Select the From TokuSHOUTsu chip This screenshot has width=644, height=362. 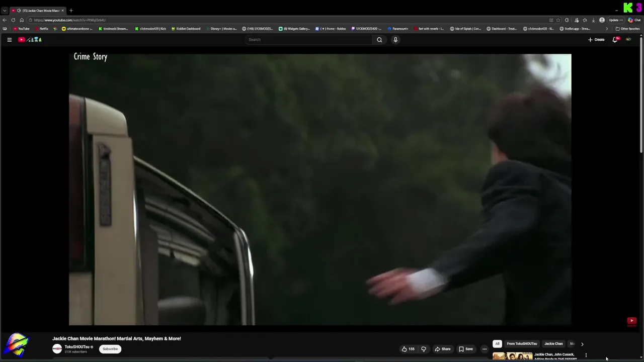522,344
